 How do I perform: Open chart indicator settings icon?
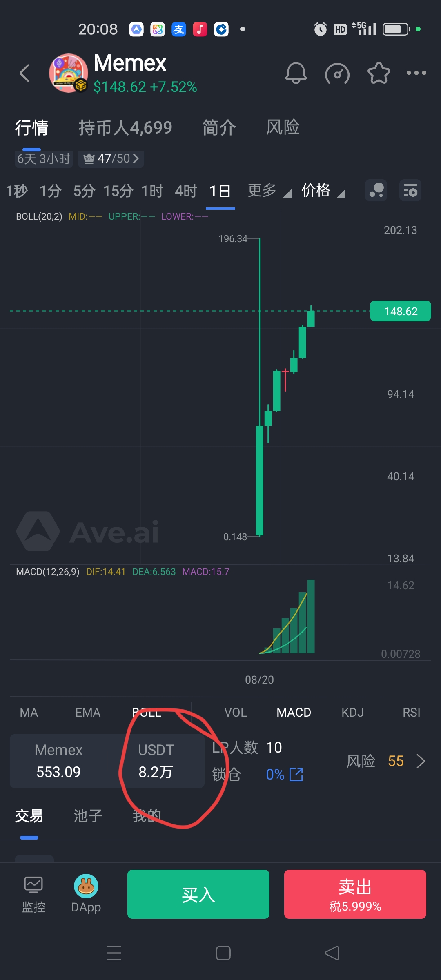click(410, 190)
